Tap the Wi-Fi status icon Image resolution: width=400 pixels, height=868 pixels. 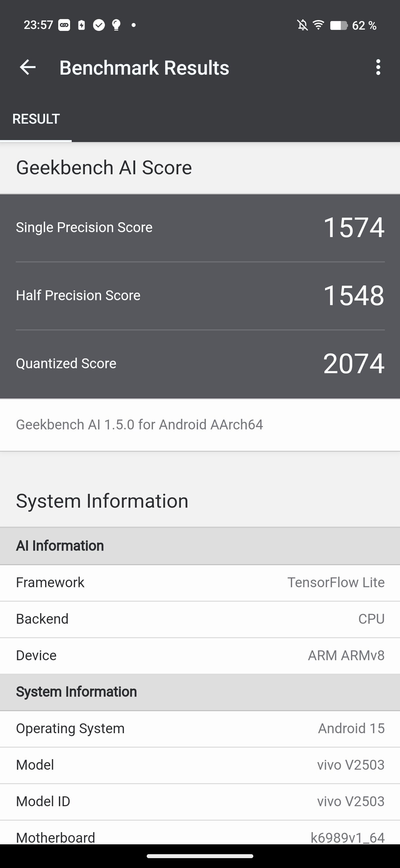[318, 25]
